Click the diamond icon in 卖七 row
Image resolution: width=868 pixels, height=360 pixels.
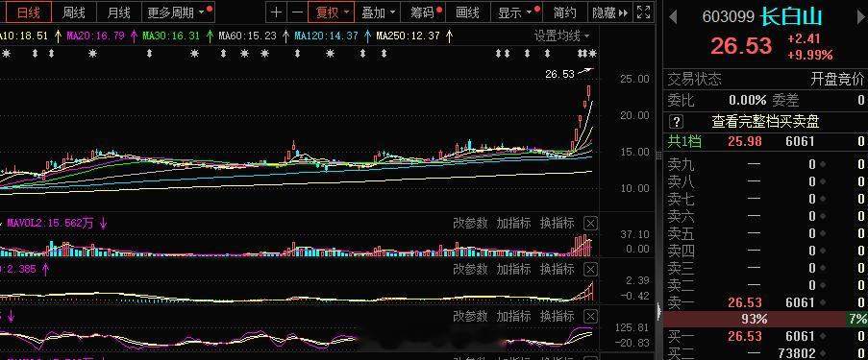pyautogui.click(x=823, y=199)
